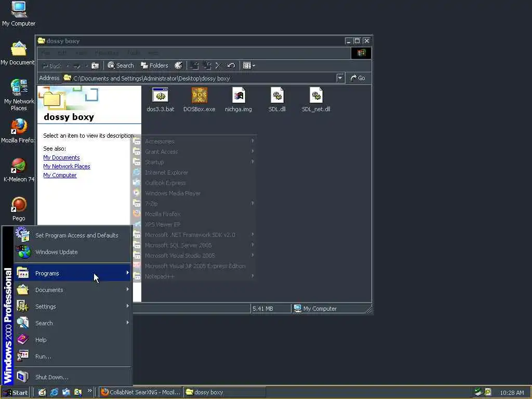Launch Windows Media Player from Programs
This screenshot has width=532, height=399.
pyautogui.click(x=193, y=193)
